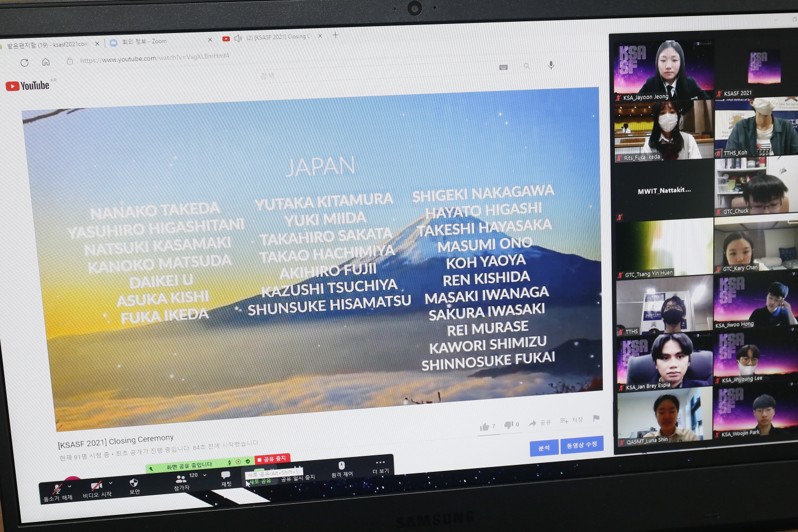798x532 pixels.
Task: Select Rits_Fuka Ikeda video tile
Action: coord(663,131)
